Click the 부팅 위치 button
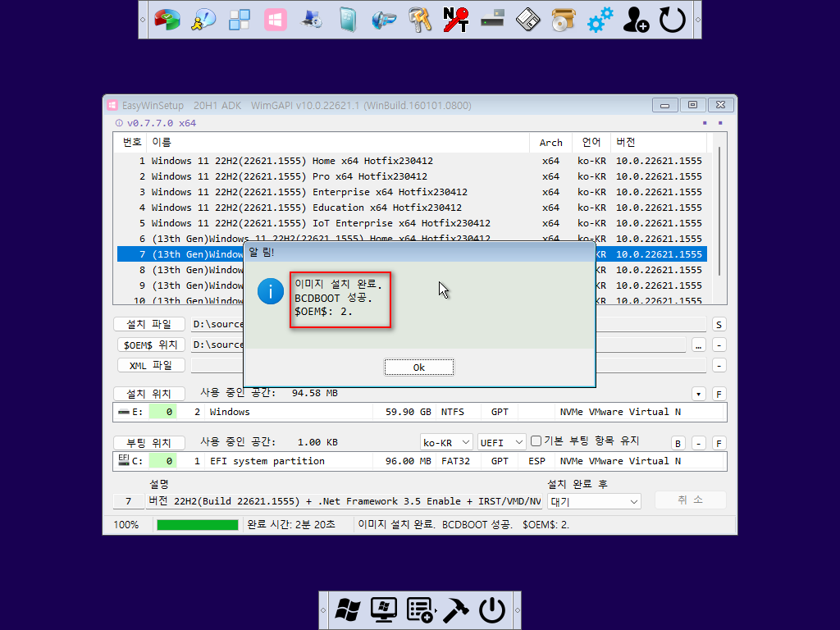The width and height of the screenshot is (840, 630). coord(149,443)
